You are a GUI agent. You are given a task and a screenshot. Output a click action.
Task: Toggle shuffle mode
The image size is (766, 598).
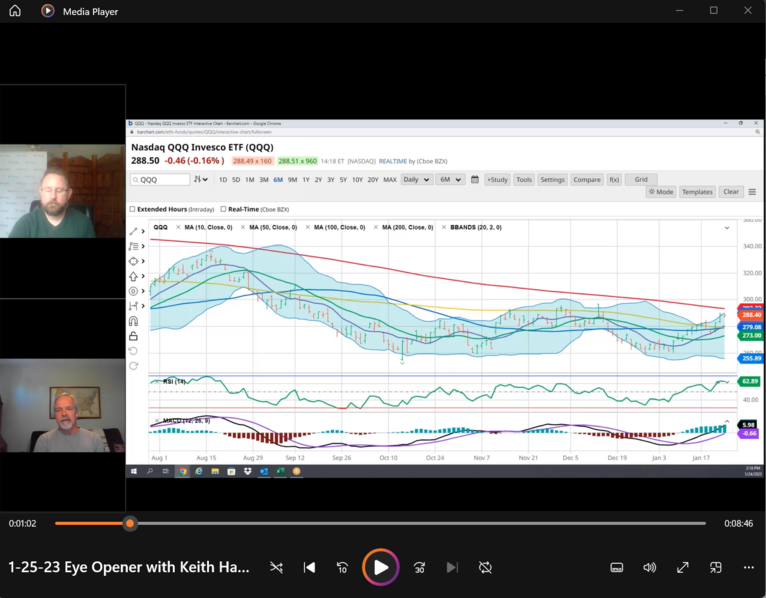click(277, 567)
